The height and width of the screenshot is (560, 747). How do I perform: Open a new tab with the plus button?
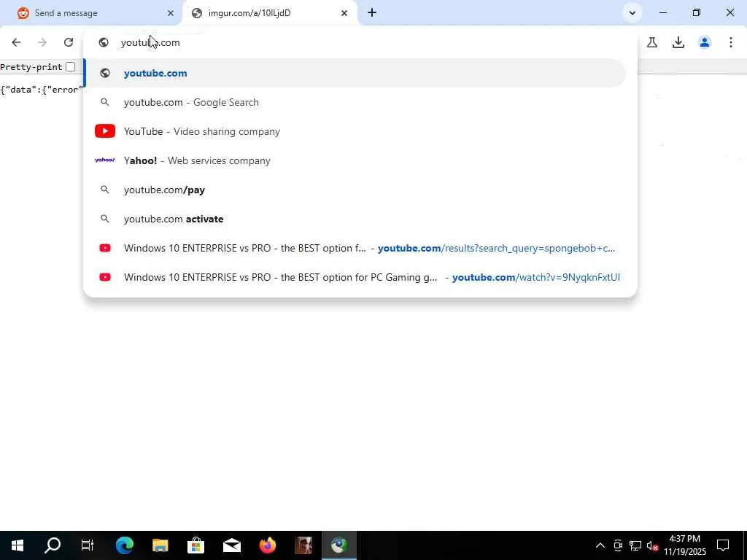click(x=372, y=13)
